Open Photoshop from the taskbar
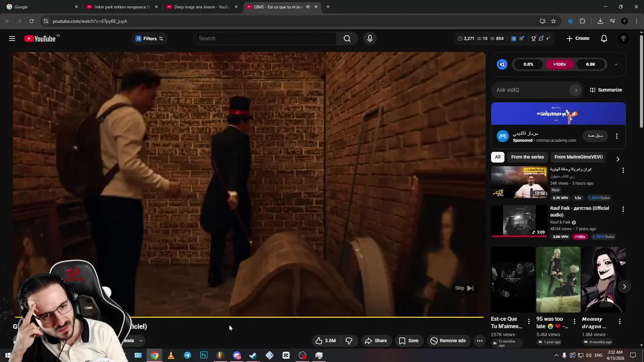The height and width of the screenshot is (362, 644). point(204,355)
